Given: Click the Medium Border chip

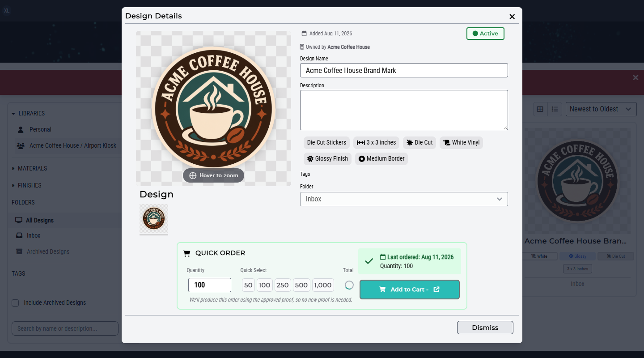Looking at the screenshot, I should coord(381,159).
